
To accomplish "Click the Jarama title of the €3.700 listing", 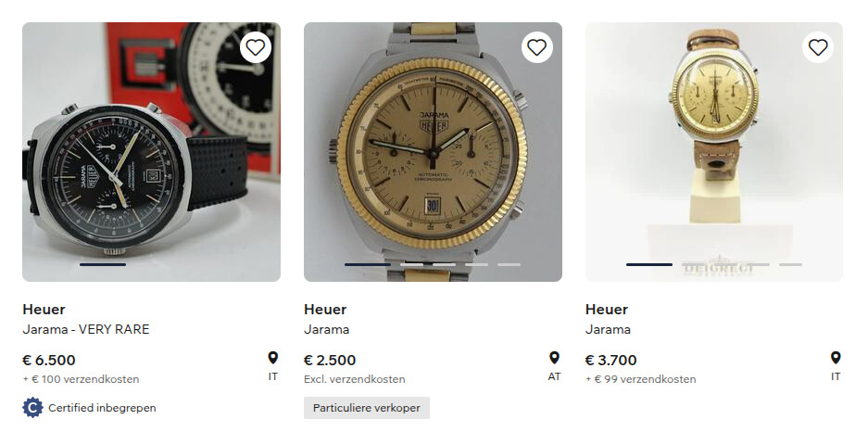I will click(x=608, y=329).
